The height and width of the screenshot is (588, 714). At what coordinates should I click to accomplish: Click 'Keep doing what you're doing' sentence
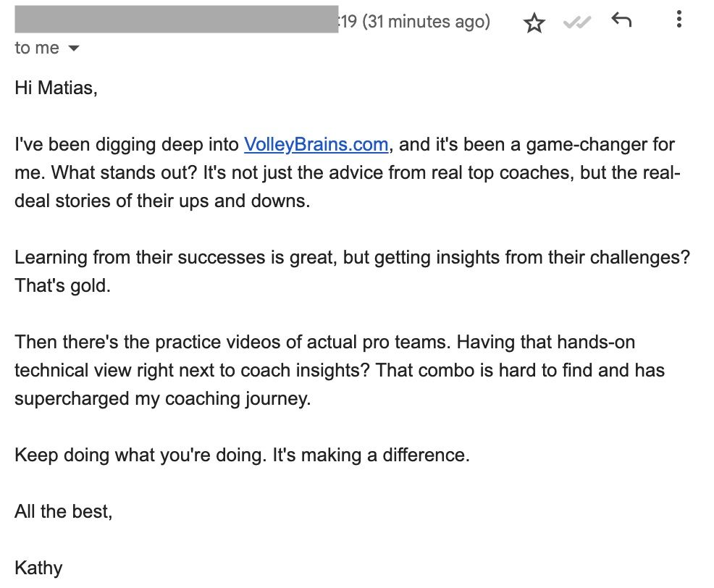coord(140,455)
